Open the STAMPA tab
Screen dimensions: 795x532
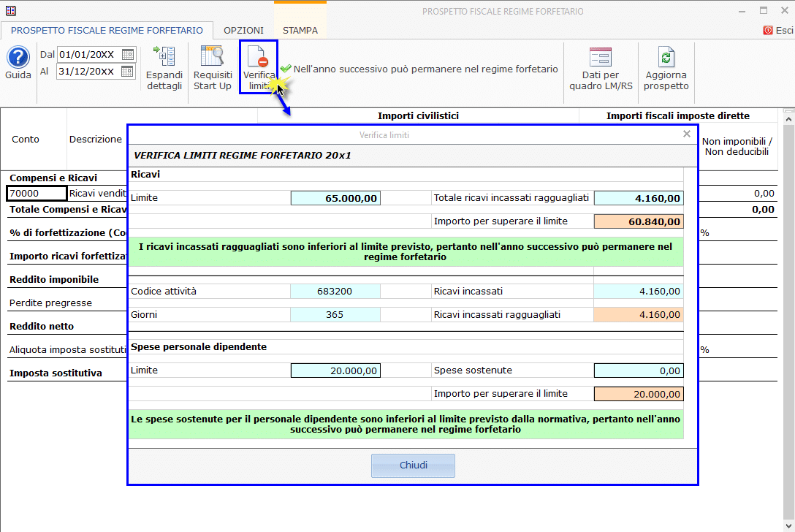pos(300,31)
